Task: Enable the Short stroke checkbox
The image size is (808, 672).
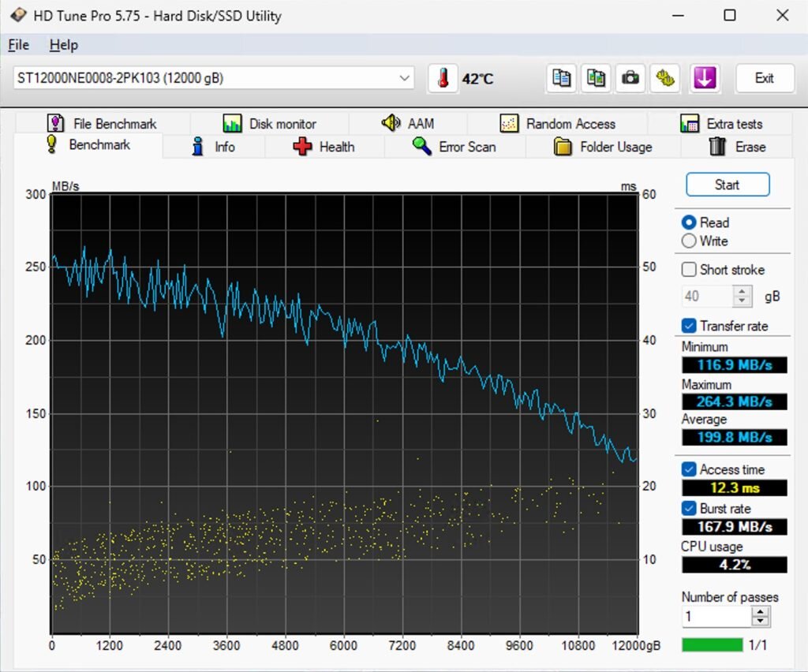Action: 688,269
